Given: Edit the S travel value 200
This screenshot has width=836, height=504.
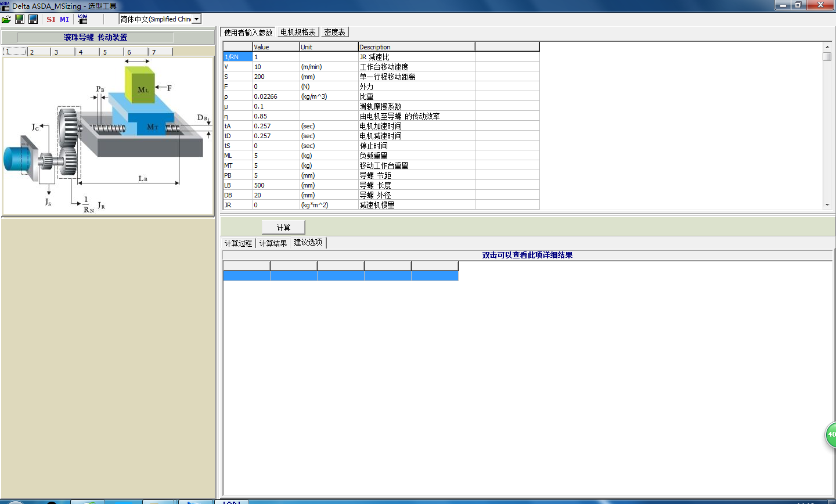Looking at the screenshot, I should (x=276, y=77).
